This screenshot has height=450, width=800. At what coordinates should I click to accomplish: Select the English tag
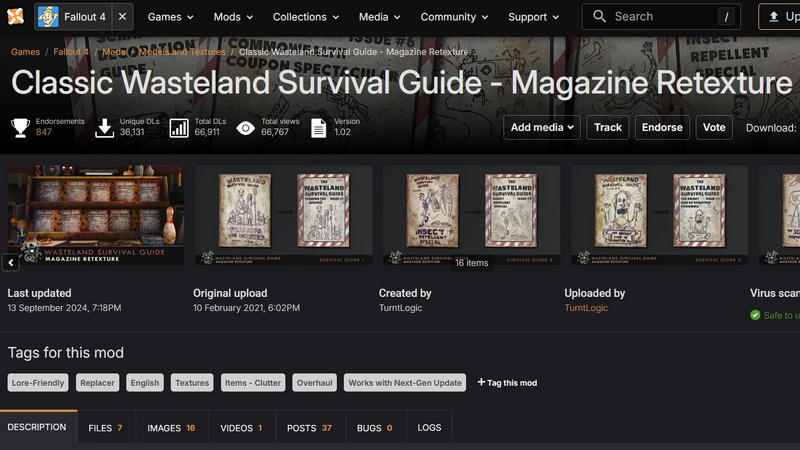coord(145,383)
